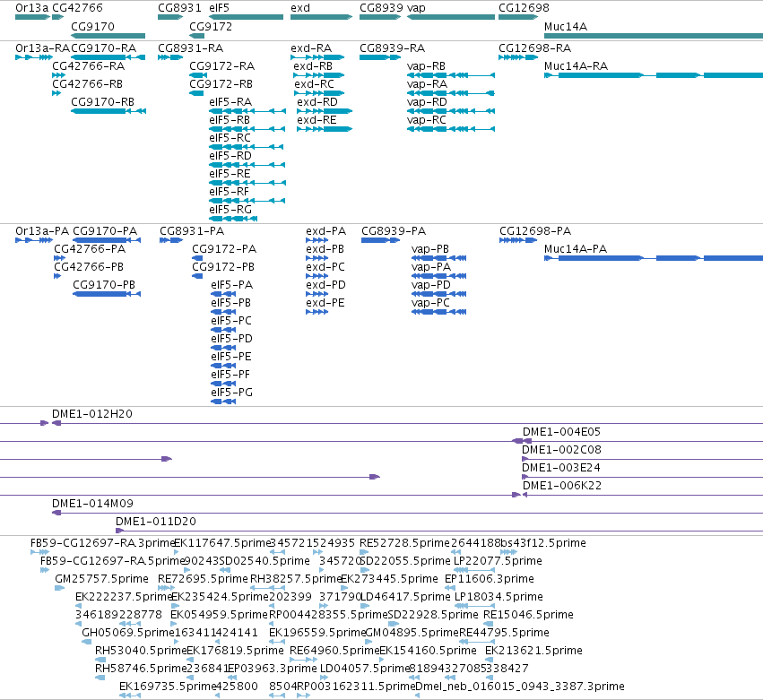
Task: Click EST FB59-CG12697-RA.3prime
Action: tap(39, 552)
